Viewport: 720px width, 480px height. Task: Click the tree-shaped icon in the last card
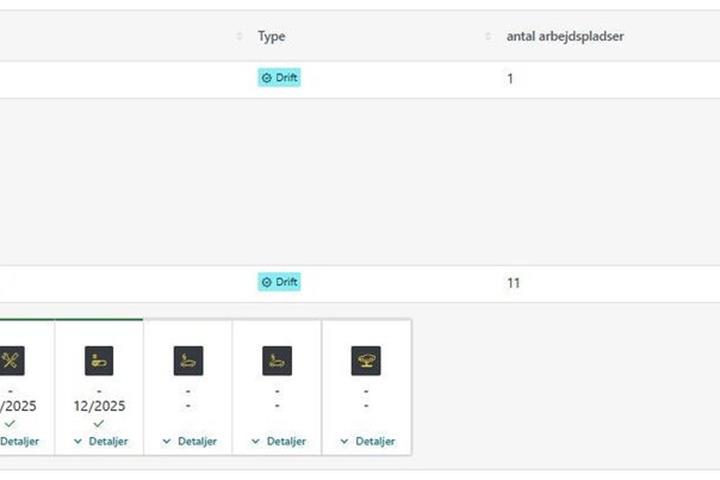click(366, 361)
